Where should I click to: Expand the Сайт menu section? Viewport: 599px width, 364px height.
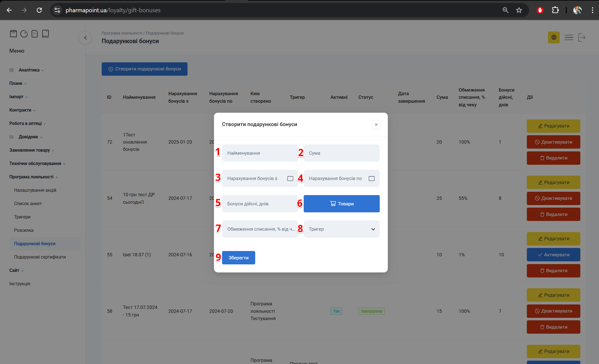(16, 270)
